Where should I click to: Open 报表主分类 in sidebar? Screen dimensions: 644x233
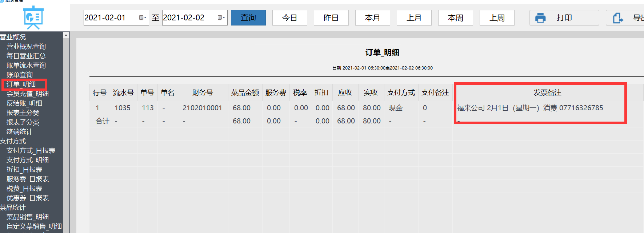coord(23,112)
